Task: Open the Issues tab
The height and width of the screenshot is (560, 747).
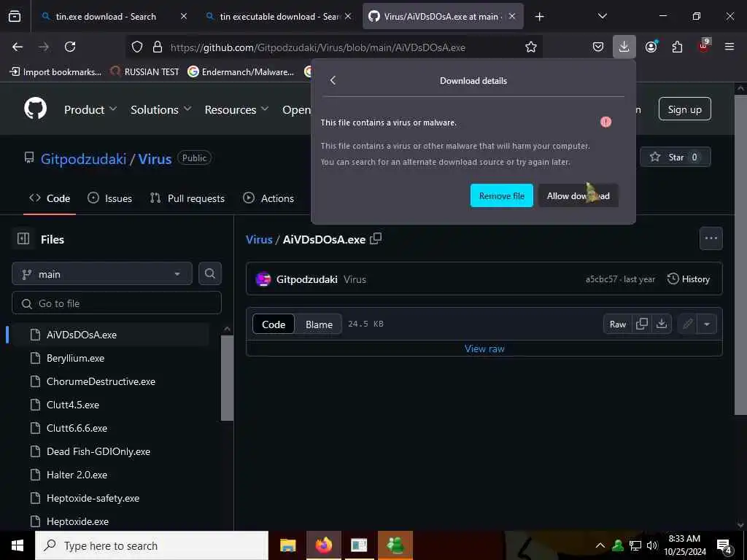Action: click(x=110, y=198)
